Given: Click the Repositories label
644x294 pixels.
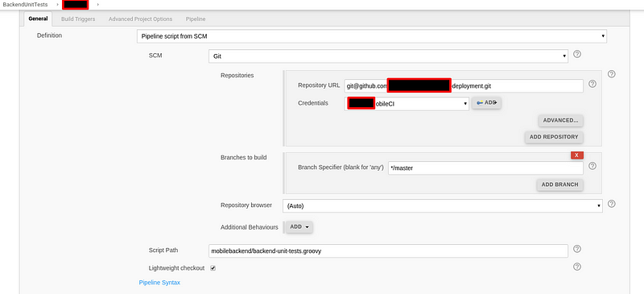Looking at the screenshot, I should (x=237, y=75).
